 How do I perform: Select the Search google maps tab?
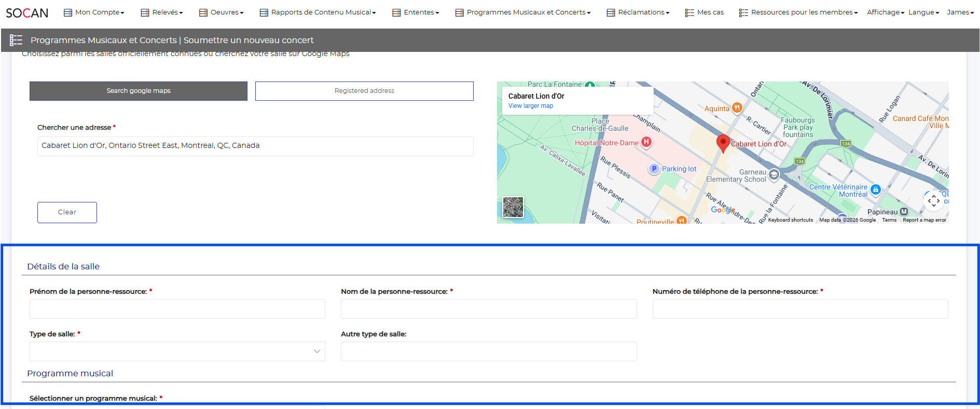[x=139, y=91]
